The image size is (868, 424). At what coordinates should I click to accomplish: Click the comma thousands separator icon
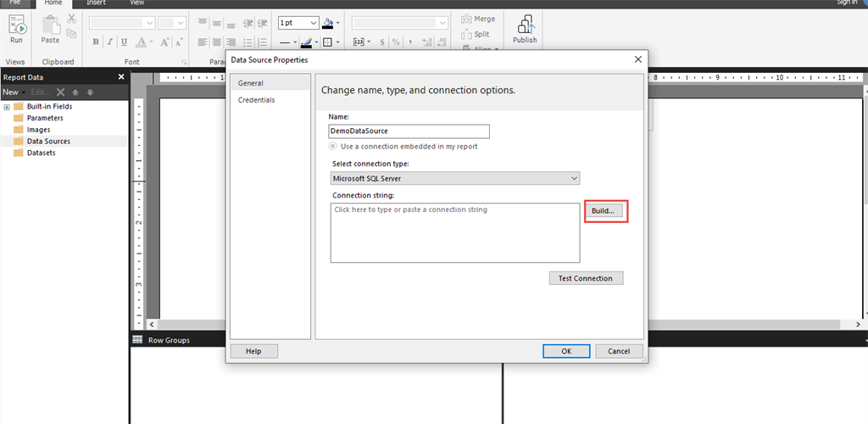410,42
